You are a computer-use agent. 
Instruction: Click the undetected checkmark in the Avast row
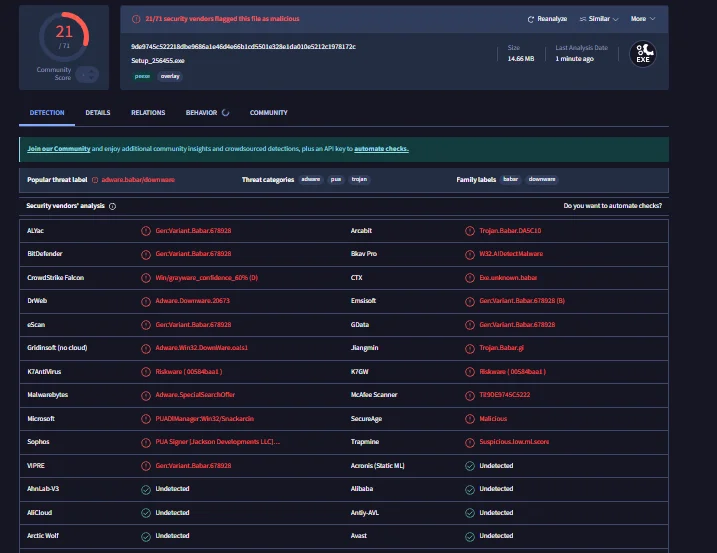(x=470, y=537)
